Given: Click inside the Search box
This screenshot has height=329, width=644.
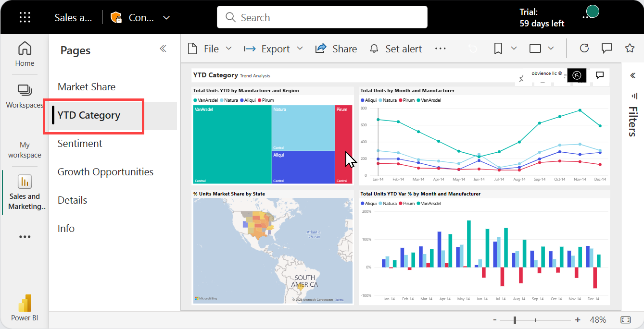Looking at the screenshot, I should pos(322,17).
